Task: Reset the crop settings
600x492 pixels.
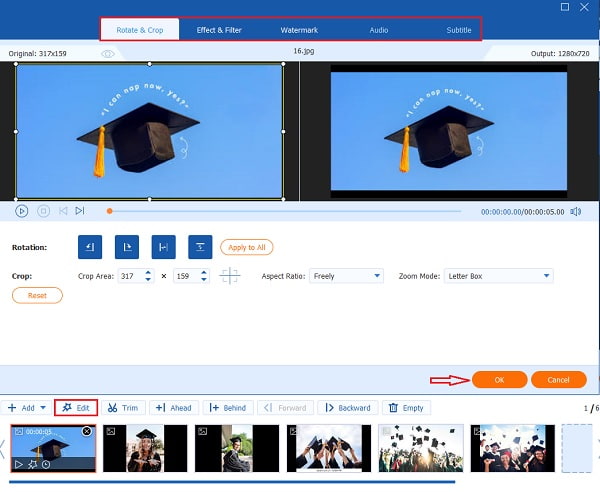Action: pyautogui.click(x=37, y=295)
